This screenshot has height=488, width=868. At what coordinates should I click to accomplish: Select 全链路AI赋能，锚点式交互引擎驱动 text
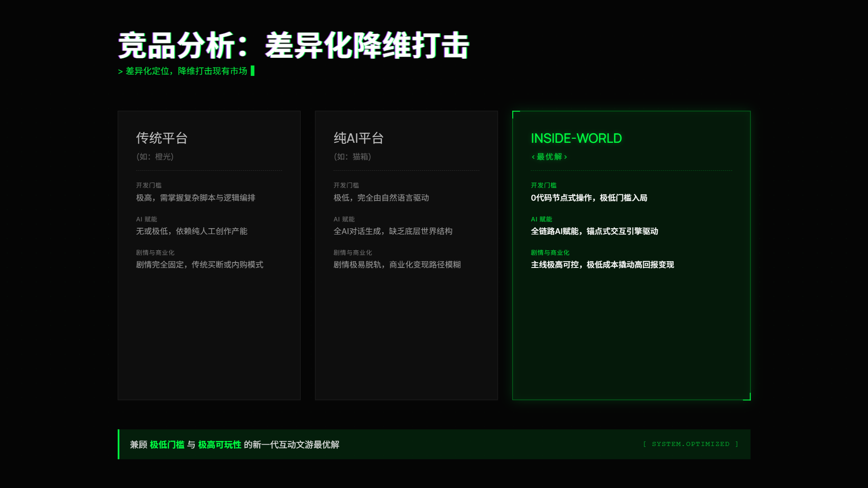pyautogui.click(x=594, y=231)
